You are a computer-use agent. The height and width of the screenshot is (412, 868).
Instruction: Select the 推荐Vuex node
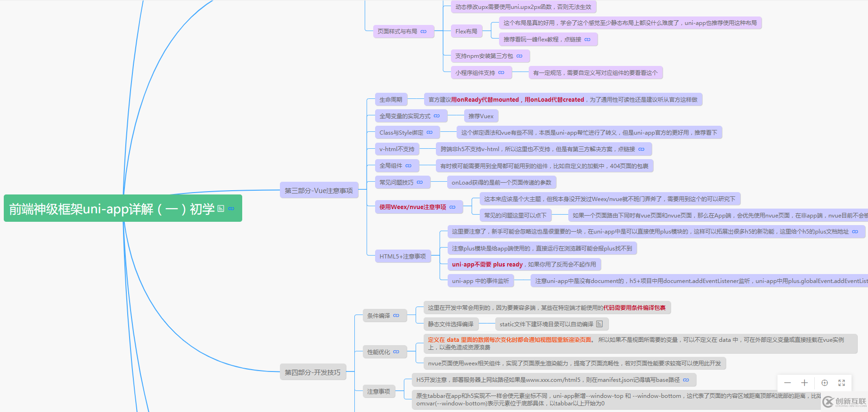(481, 116)
